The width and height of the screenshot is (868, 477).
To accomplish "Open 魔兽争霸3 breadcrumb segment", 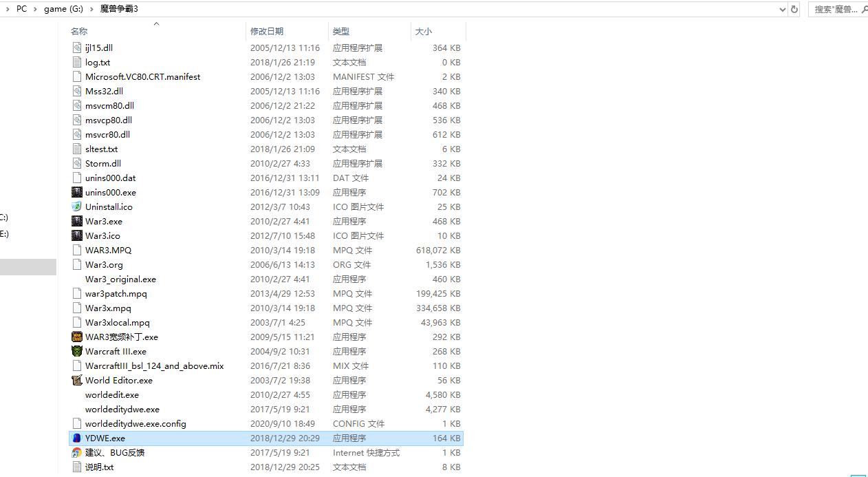I will [x=118, y=9].
